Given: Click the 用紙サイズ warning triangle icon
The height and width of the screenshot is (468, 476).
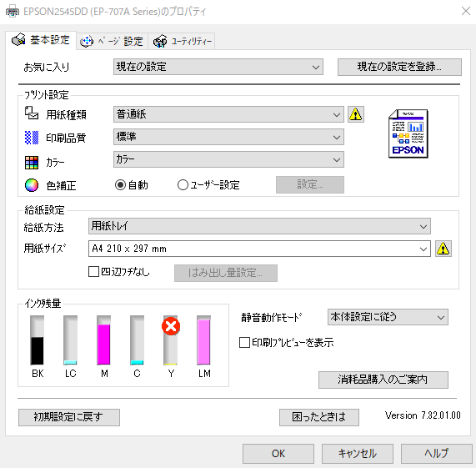Looking at the screenshot, I should [x=443, y=249].
